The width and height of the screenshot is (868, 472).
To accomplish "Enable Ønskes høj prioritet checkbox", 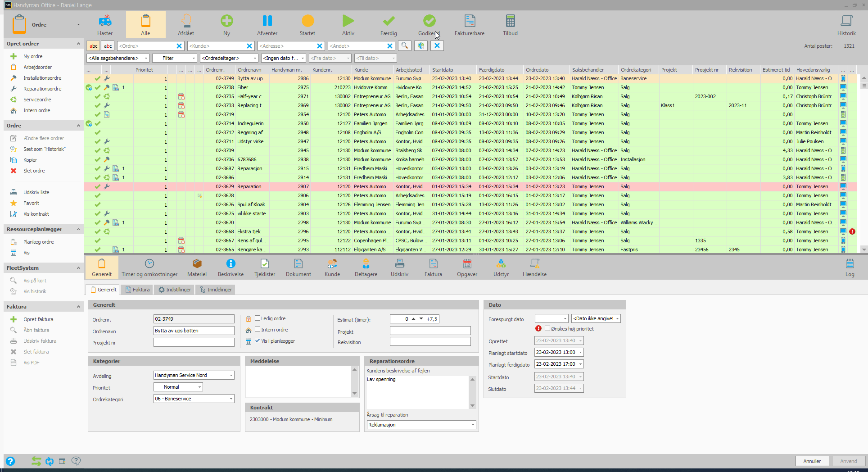I will tap(547, 328).
